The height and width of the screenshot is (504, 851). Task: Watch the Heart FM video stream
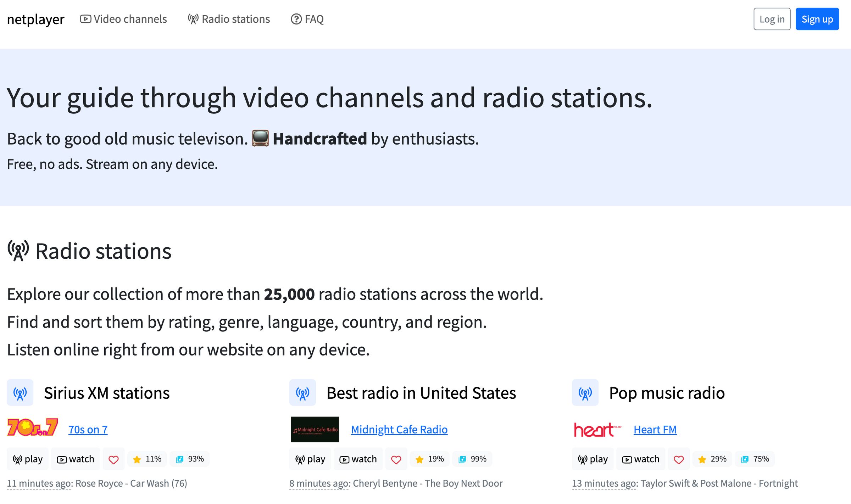tap(640, 459)
